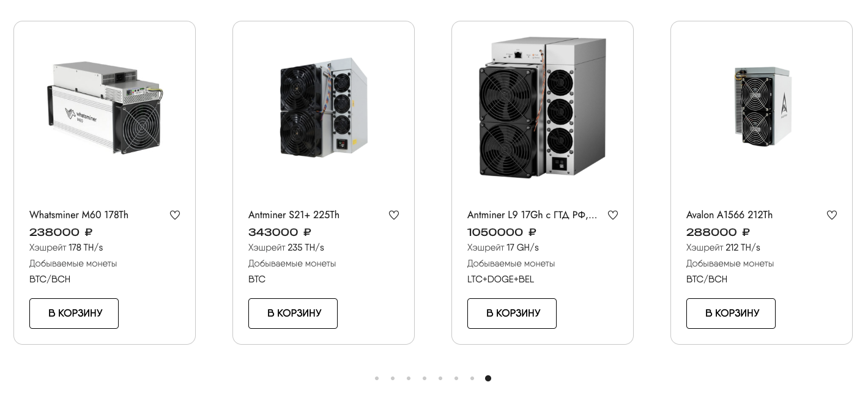Select the active last carousel dot
868x404 pixels.
coord(488,378)
